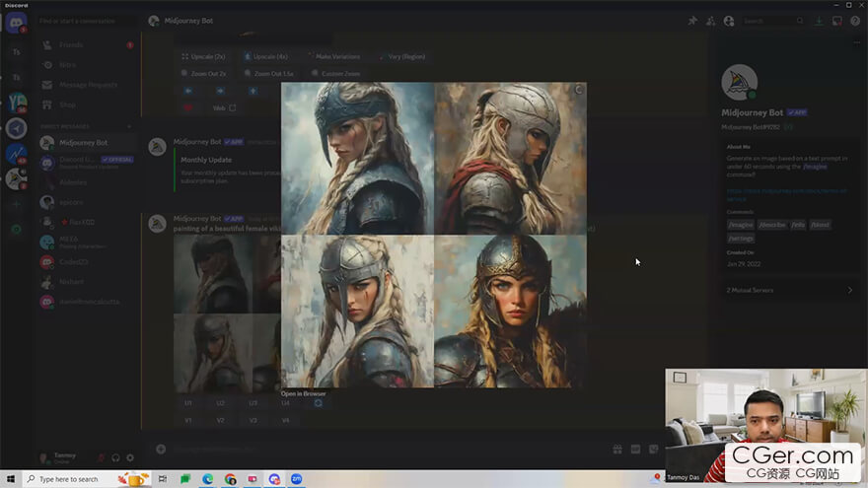The height and width of the screenshot is (488, 868).
Task: Click the header Search field
Action: (x=772, y=21)
